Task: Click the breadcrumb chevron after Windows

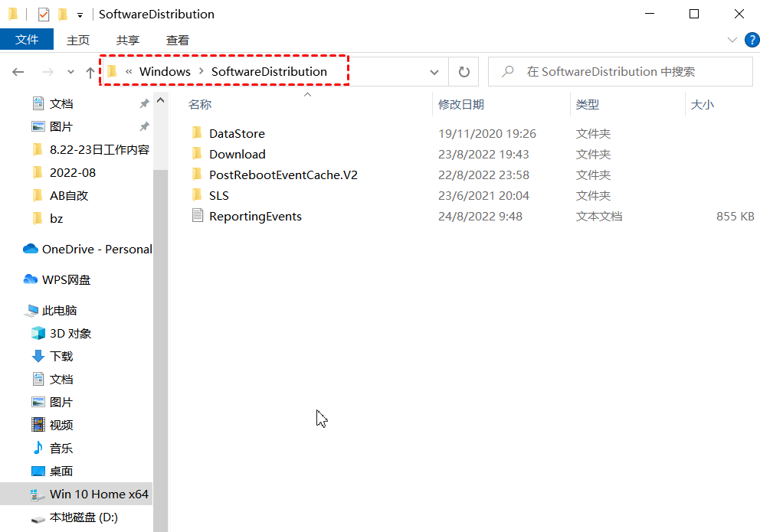Action: click(201, 71)
